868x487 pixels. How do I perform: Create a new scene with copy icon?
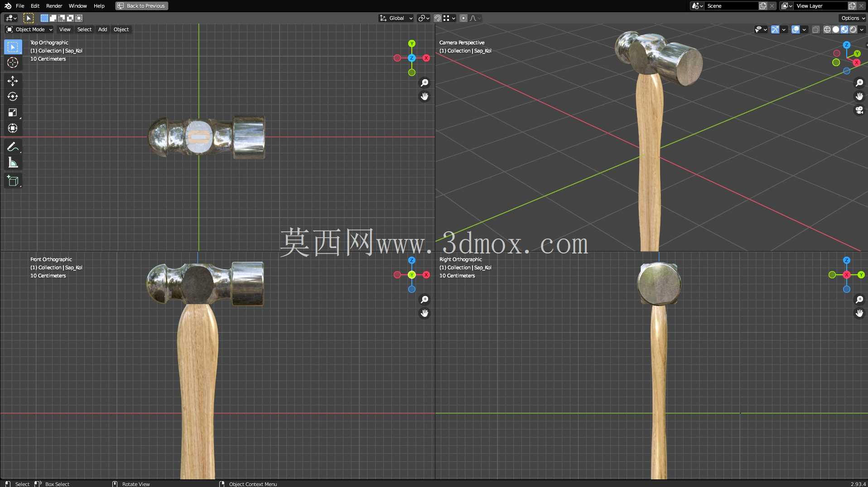[763, 6]
